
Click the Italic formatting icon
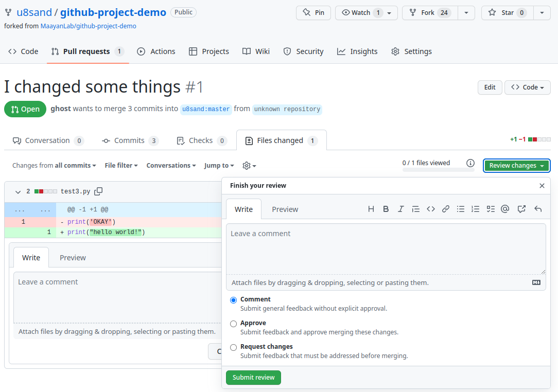pos(400,209)
